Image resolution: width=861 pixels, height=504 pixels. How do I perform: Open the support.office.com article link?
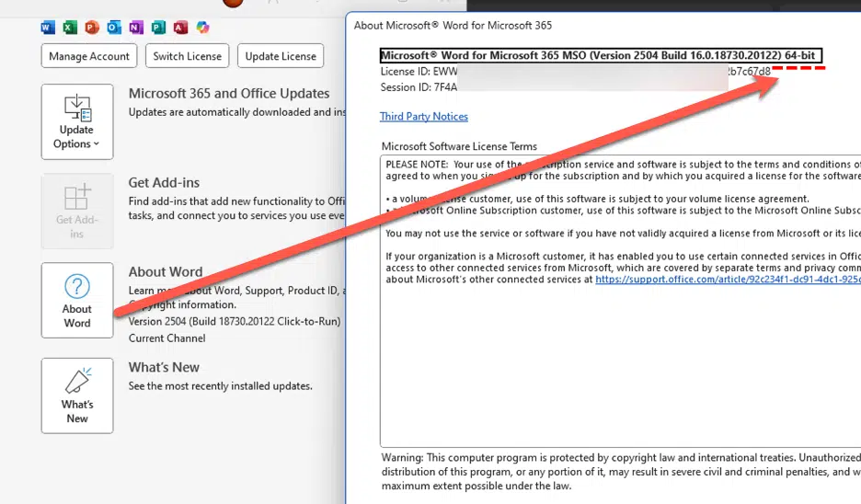click(x=729, y=279)
